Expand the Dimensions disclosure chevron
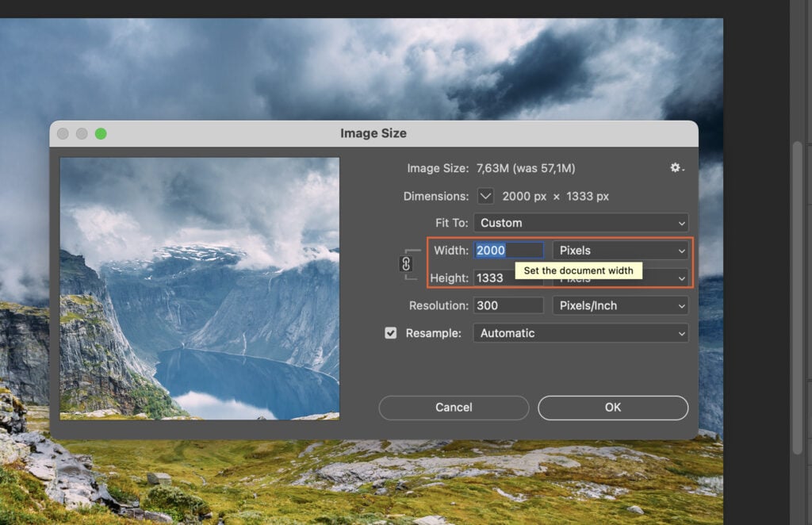Image resolution: width=812 pixels, height=525 pixels. (486, 196)
